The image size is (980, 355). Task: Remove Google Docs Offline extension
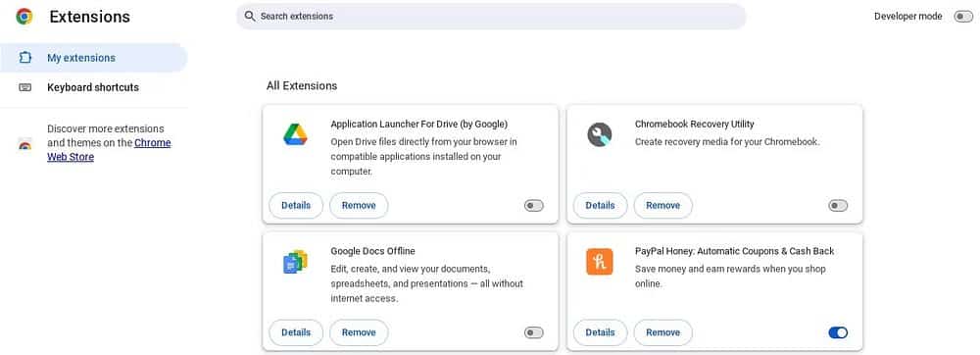pos(359,332)
